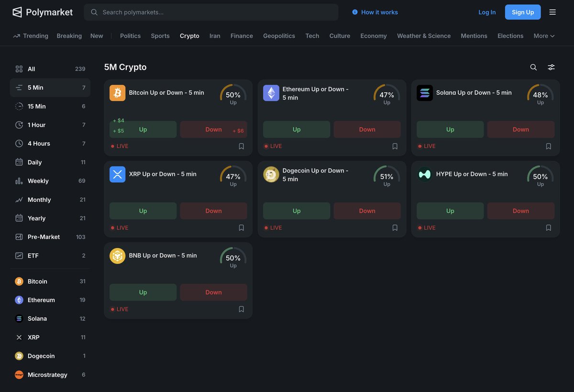Bookmark the Bitcoin Up or Down market
The image size is (574, 392).
(x=242, y=146)
